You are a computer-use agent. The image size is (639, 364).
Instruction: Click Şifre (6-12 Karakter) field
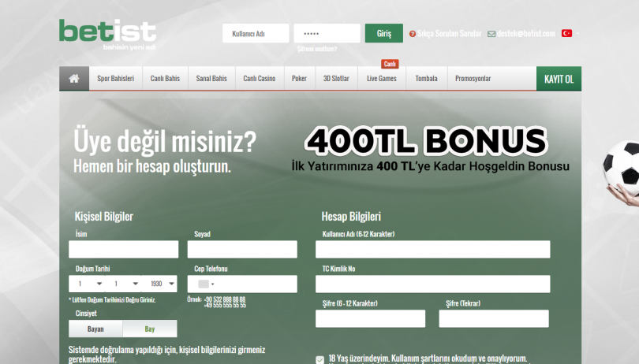coord(371,318)
